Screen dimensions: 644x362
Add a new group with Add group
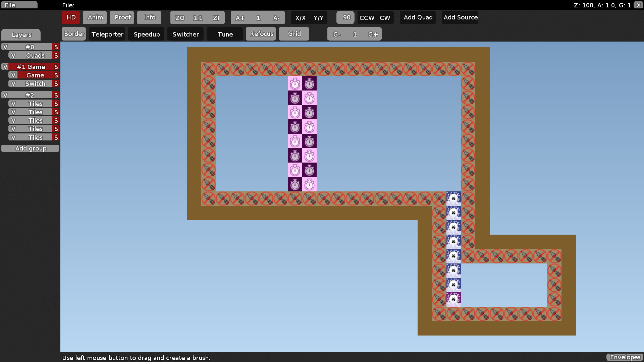[x=30, y=148]
